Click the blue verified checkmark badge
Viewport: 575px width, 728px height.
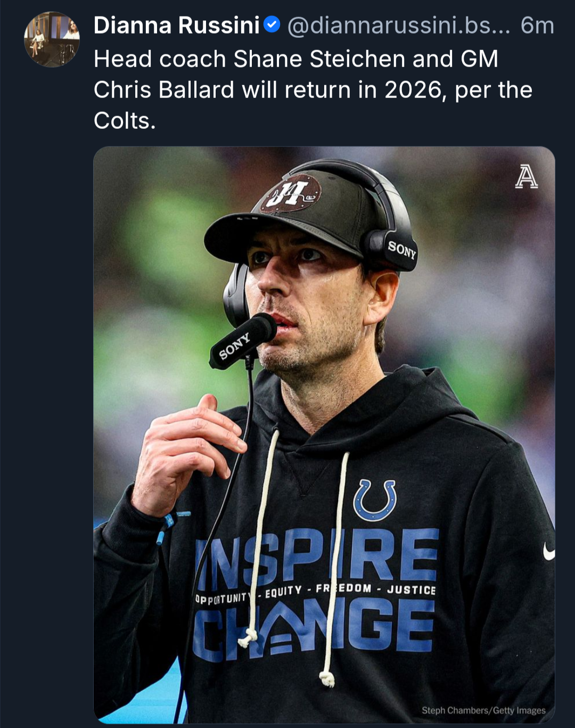coord(272,24)
